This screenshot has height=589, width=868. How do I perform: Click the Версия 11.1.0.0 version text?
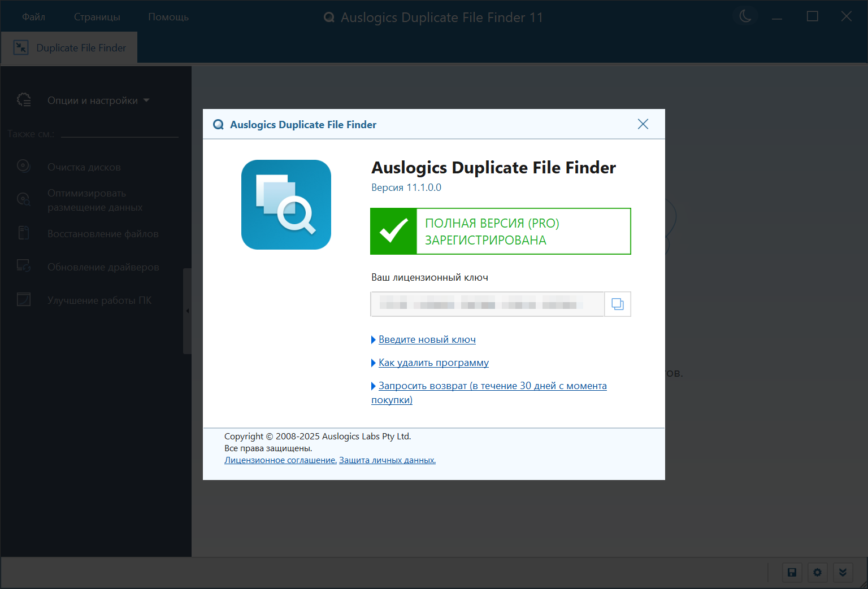[406, 187]
